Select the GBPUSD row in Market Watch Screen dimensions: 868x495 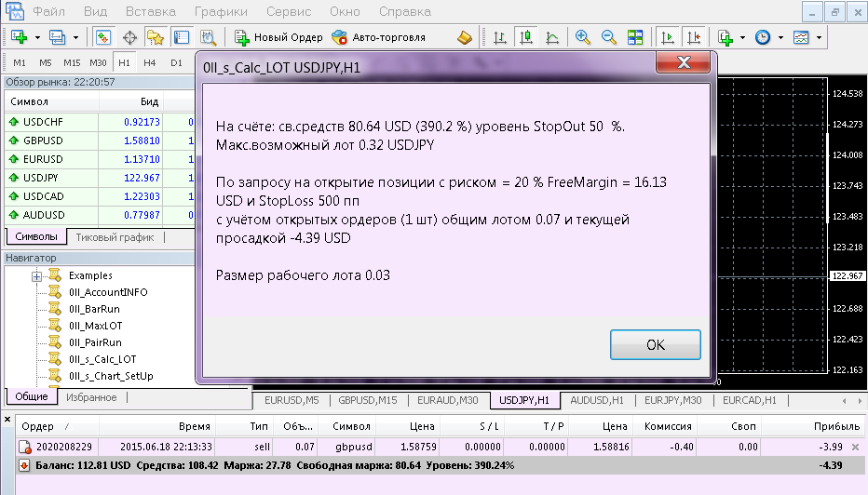tap(100, 140)
